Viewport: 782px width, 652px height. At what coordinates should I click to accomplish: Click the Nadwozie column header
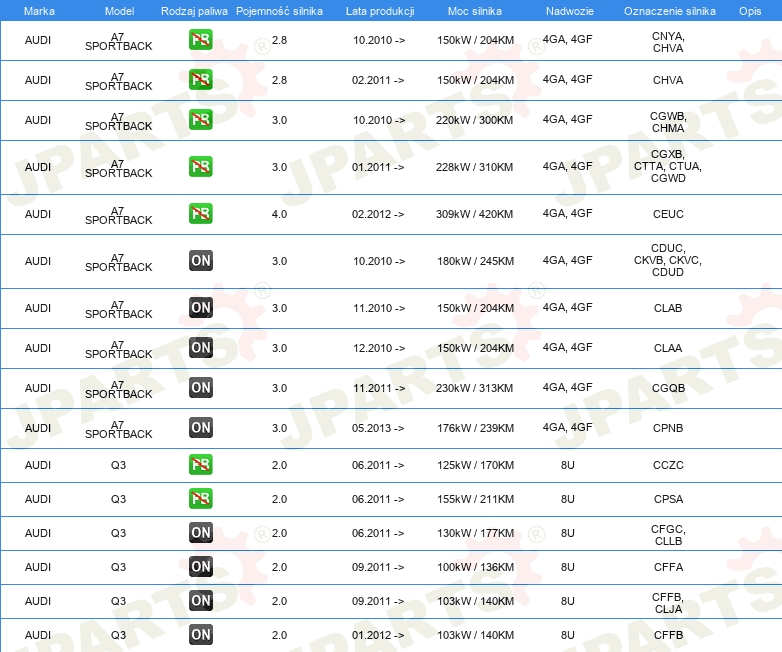click(x=570, y=11)
